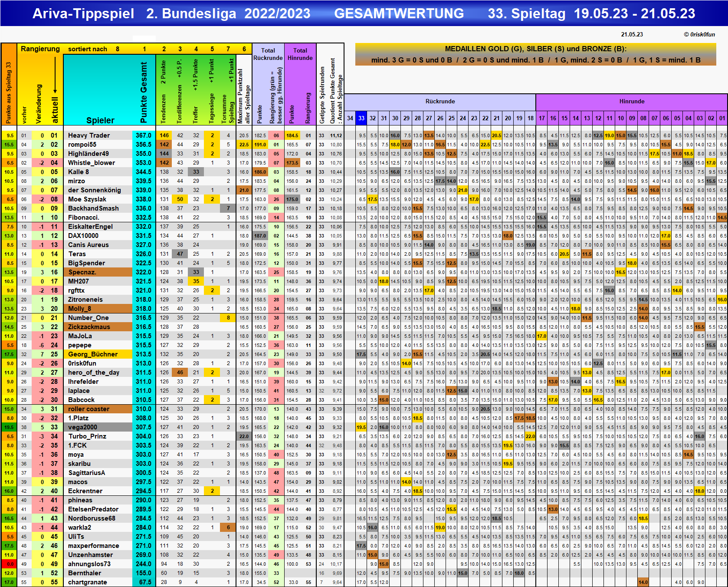The image size is (728, 587).
Task: Select the brown-highlighted Zickzackmaus name cell
Action: 98,327
